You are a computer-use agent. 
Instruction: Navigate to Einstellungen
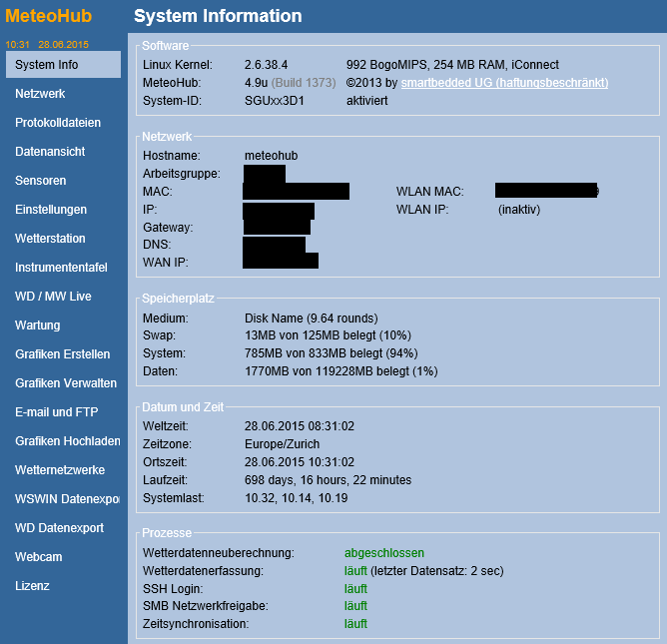pyautogui.click(x=51, y=210)
